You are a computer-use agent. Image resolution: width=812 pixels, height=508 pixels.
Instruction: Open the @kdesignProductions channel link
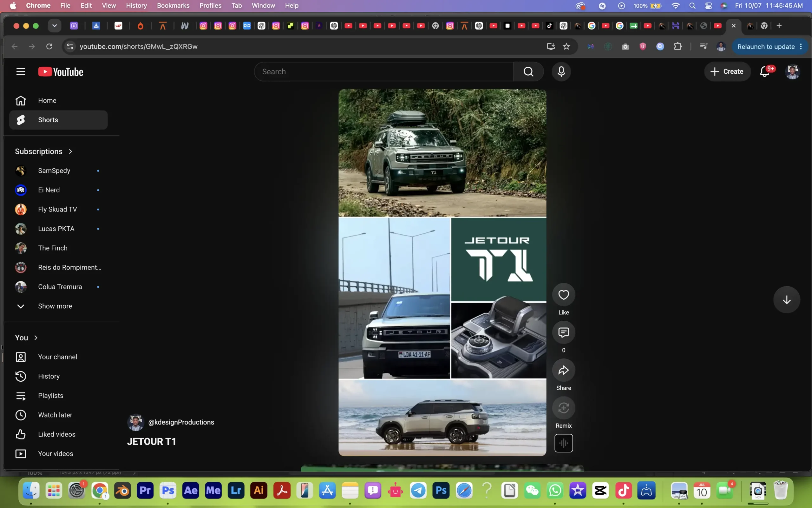pyautogui.click(x=181, y=422)
